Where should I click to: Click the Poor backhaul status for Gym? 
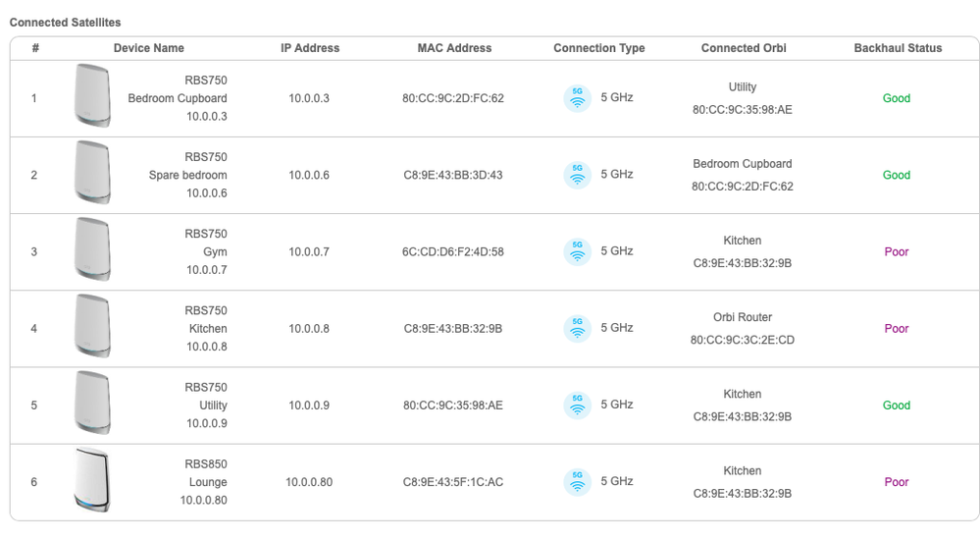[x=897, y=251]
